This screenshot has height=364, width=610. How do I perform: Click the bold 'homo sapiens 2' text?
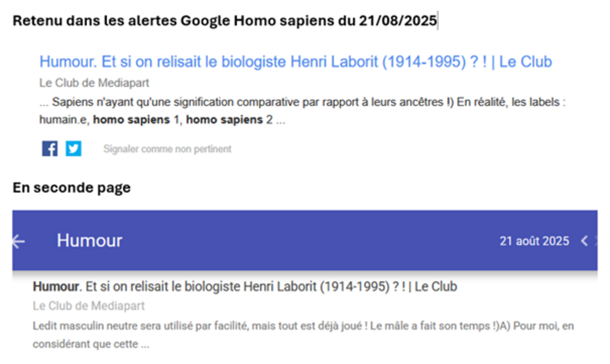tap(229, 120)
